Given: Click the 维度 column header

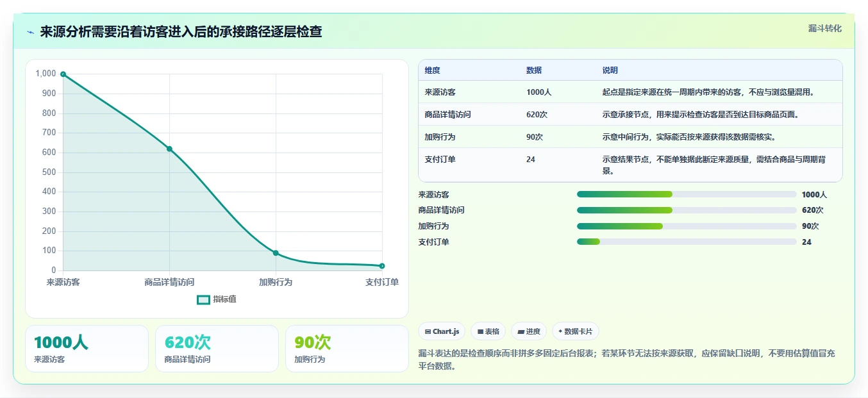Looking at the screenshot, I should point(433,70).
